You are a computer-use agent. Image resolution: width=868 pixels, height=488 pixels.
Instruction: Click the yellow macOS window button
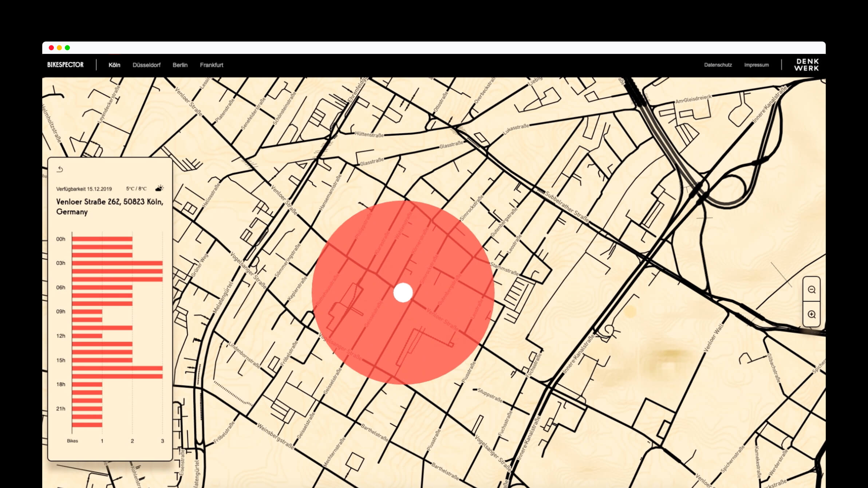tap(59, 48)
